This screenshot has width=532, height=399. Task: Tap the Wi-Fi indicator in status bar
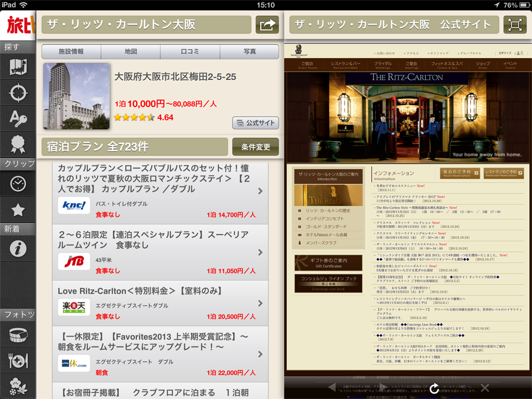point(23,5)
